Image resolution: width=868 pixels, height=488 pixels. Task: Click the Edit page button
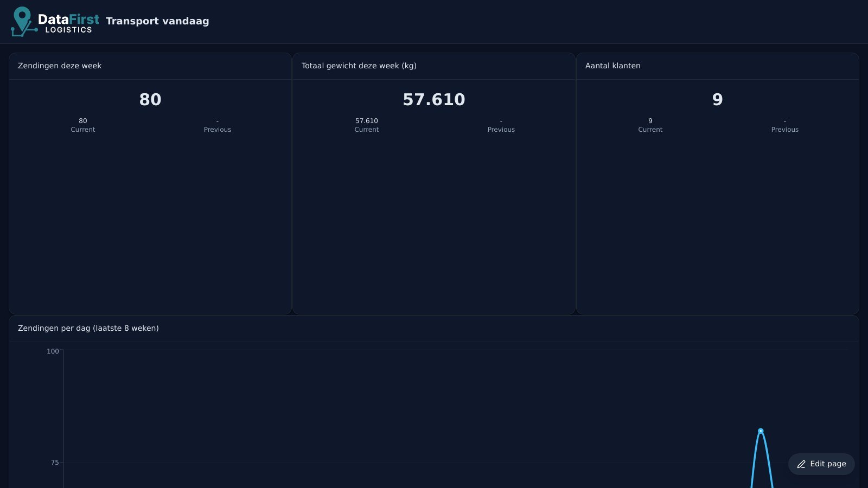pyautogui.click(x=821, y=464)
